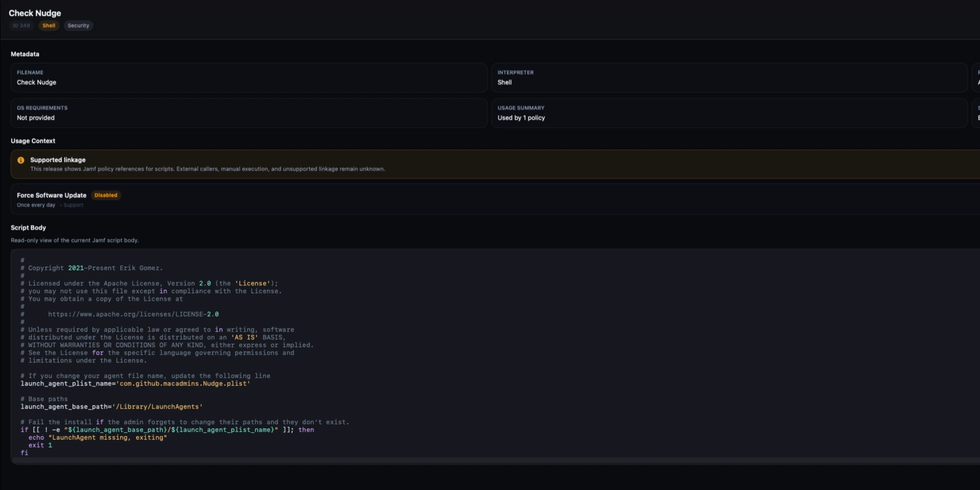980x490 pixels.
Task: Click the Metadata section heading
Action: point(25,54)
